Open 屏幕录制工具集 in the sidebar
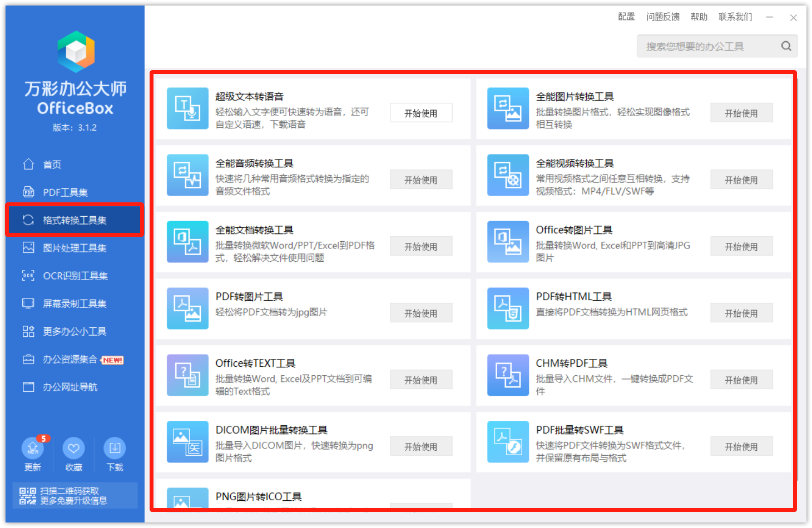Image resolution: width=812 pixels, height=528 pixels. coord(75,303)
